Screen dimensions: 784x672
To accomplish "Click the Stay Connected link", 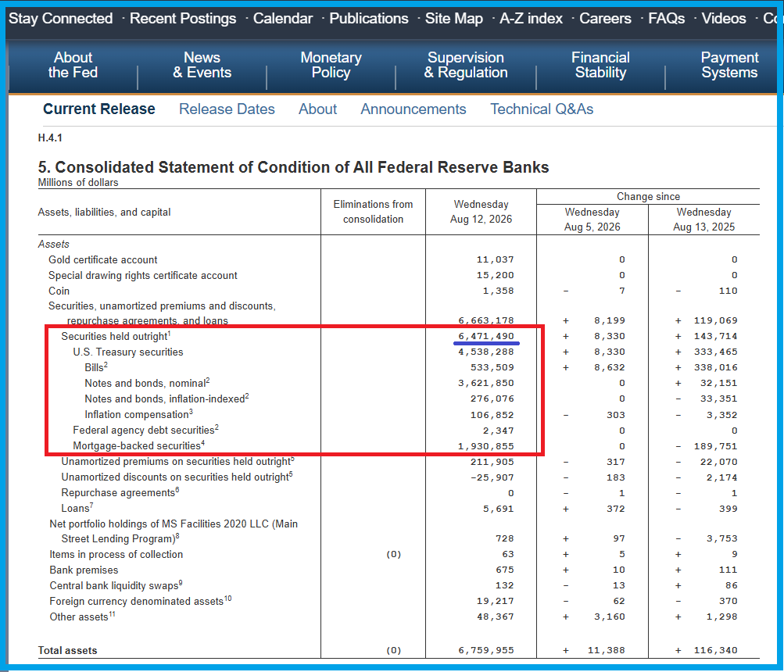I will [x=60, y=19].
